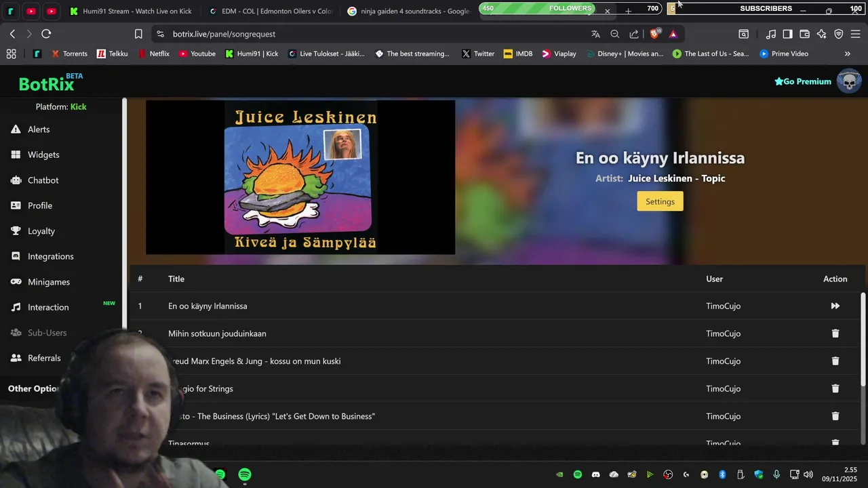This screenshot has width=868, height=488.
Task: Open Telkku bookmark
Action: click(x=112, y=54)
